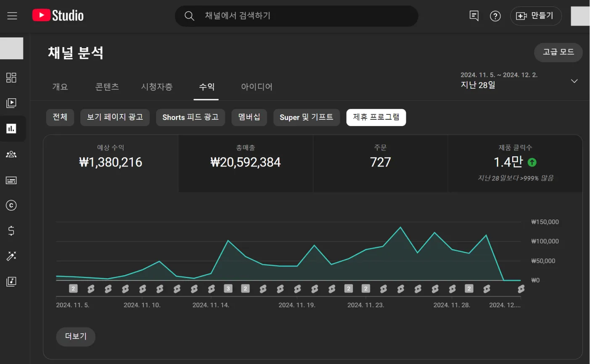The image size is (590, 364).
Task: Open the Audio Library icon
Action: (11, 282)
